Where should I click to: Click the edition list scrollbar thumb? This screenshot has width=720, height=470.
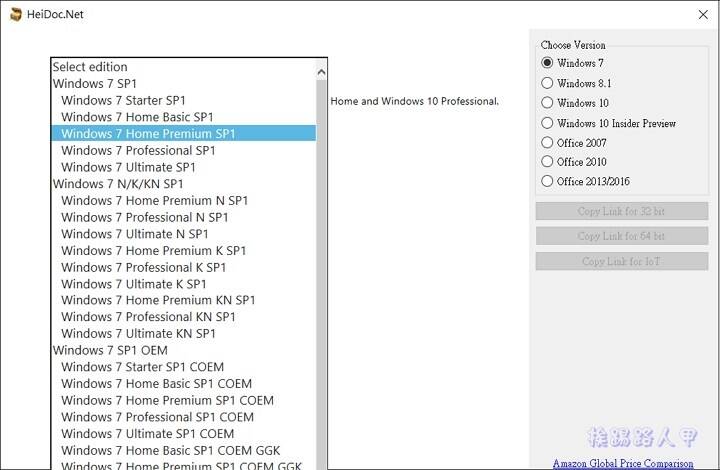point(321,274)
